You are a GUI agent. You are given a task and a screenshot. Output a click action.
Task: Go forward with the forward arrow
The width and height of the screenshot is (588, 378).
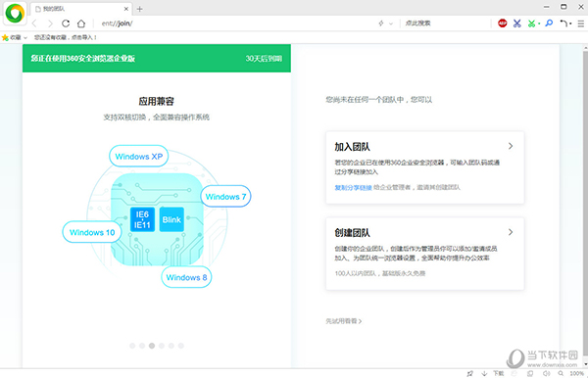coord(50,24)
